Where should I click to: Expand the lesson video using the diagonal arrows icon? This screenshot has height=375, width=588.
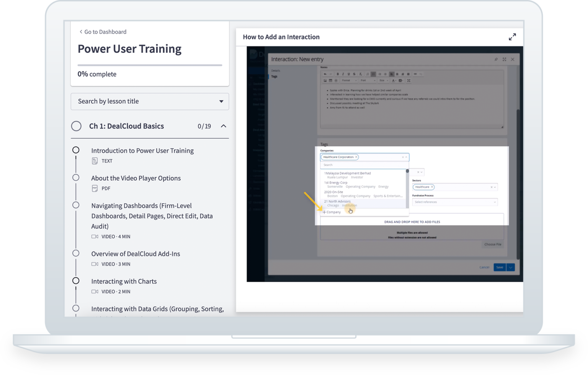(x=513, y=36)
